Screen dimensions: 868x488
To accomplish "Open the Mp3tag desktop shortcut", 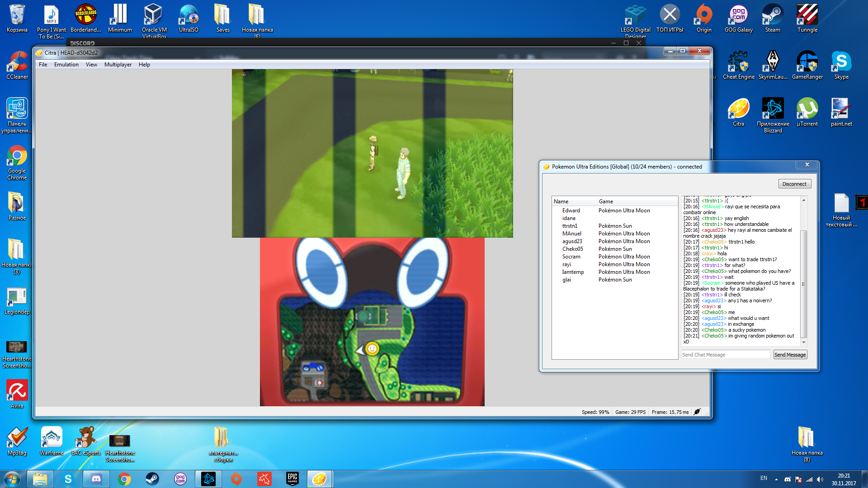I will (x=17, y=441).
